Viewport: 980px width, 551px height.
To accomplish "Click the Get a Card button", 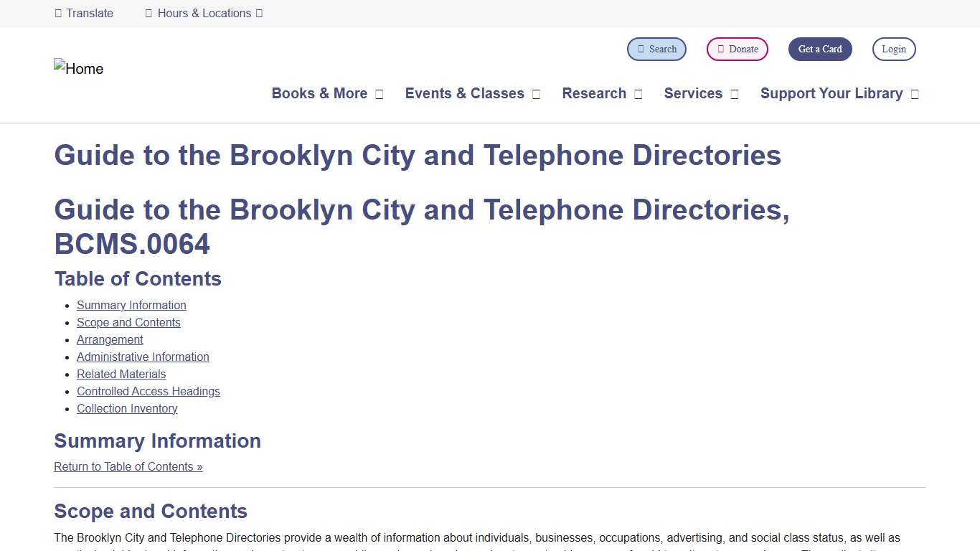I will click(x=820, y=49).
